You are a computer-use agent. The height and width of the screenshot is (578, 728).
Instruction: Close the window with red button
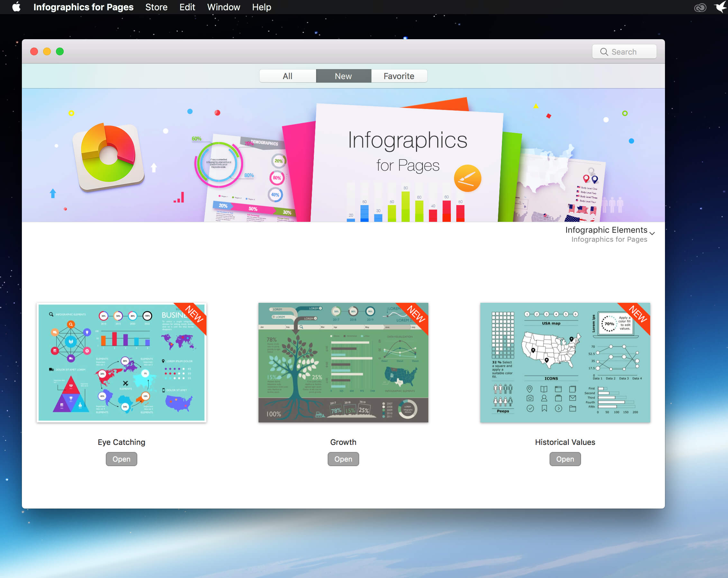tap(34, 51)
